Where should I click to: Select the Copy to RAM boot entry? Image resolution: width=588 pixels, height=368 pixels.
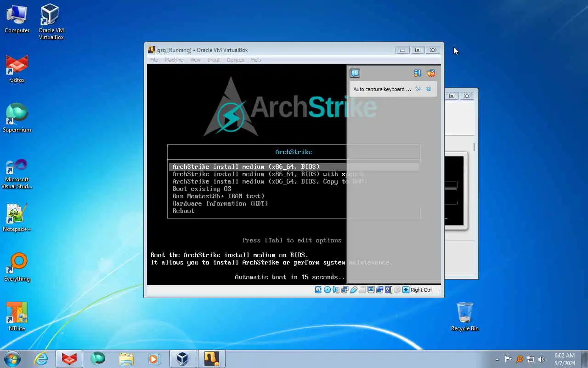[x=270, y=181]
